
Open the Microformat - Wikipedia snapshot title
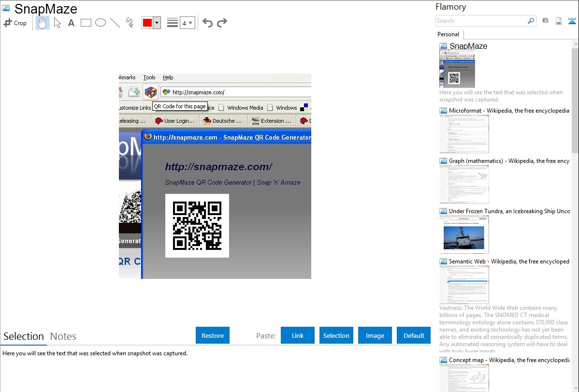[x=509, y=111]
